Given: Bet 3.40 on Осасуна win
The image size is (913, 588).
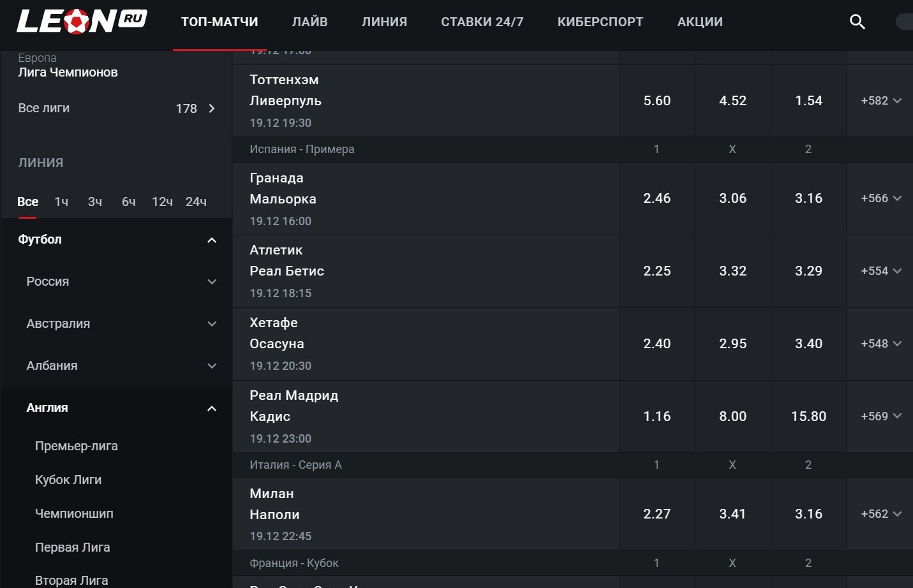Looking at the screenshot, I should [x=808, y=344].
